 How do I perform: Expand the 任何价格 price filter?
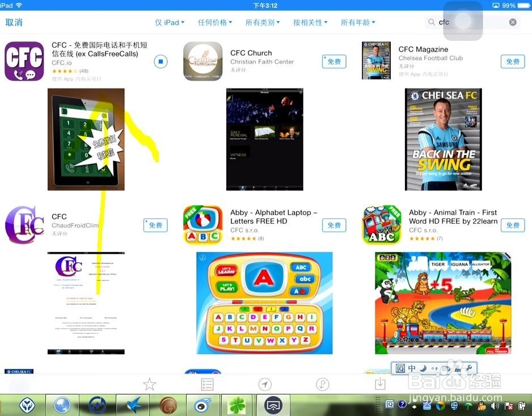215,22
